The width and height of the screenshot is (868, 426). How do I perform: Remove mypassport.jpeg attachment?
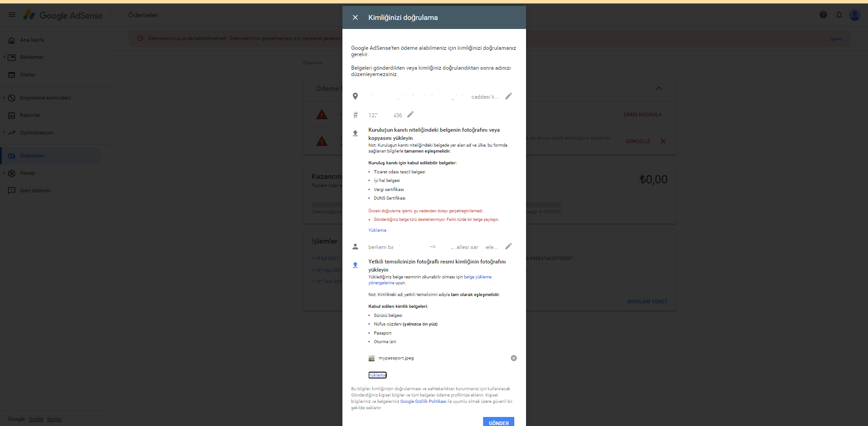point(514,358)
